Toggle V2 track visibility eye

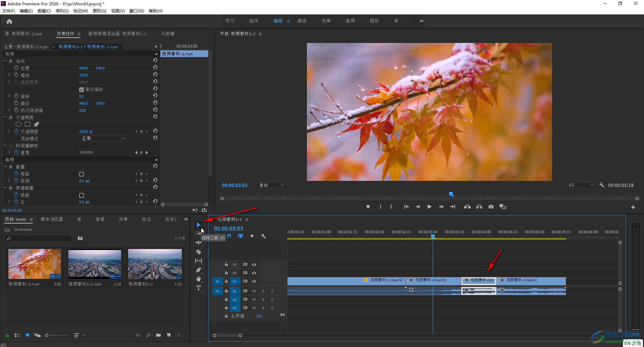(x=254, y=273)
